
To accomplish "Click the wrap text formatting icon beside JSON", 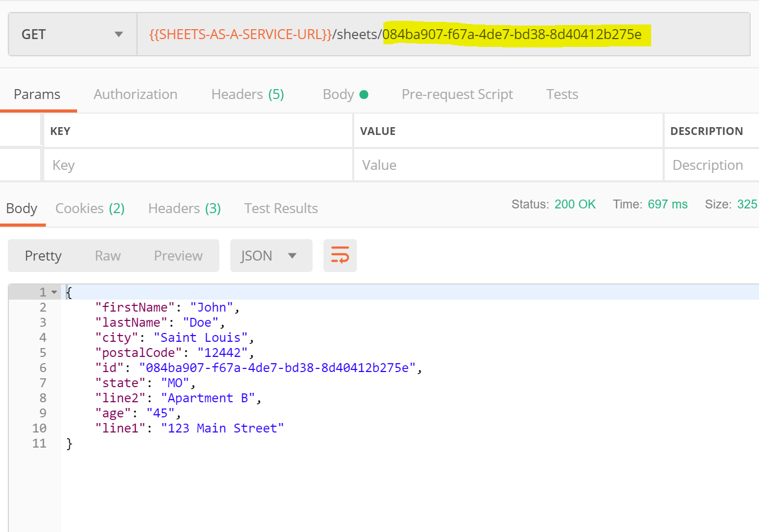I will pyautogui.click(x=340, y=255).
